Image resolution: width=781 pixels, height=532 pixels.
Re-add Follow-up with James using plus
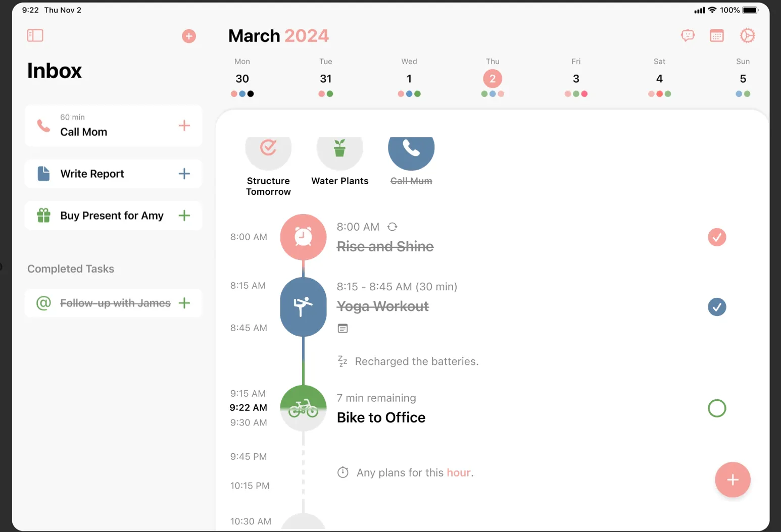(x=184, y=303)
